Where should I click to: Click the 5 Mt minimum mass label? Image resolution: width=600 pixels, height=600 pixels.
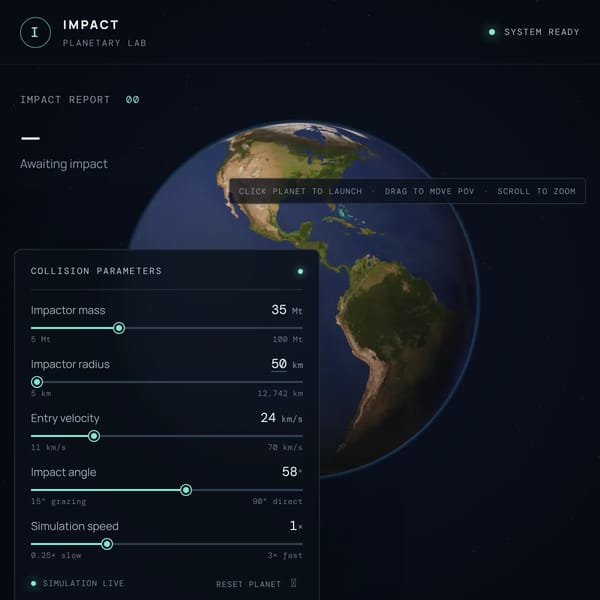pyautogui.click(x=41, y=339)
